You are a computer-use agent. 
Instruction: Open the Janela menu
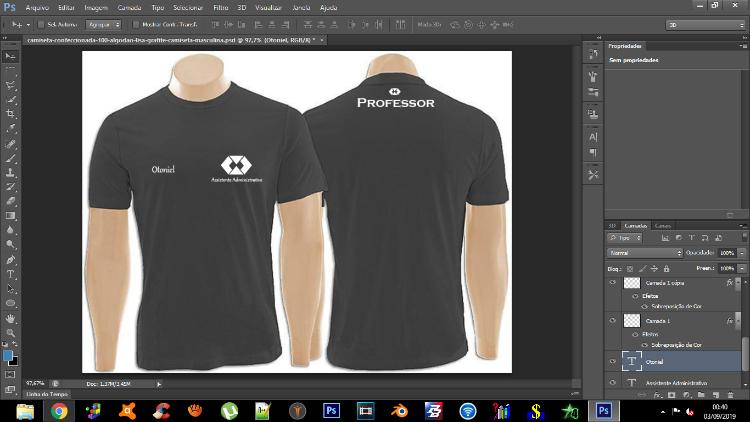(301, 8)
